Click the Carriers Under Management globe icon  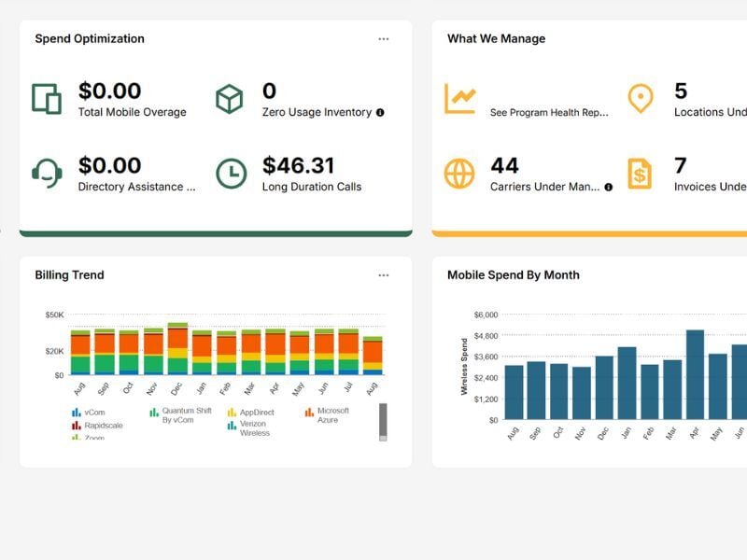pos(459,173)
